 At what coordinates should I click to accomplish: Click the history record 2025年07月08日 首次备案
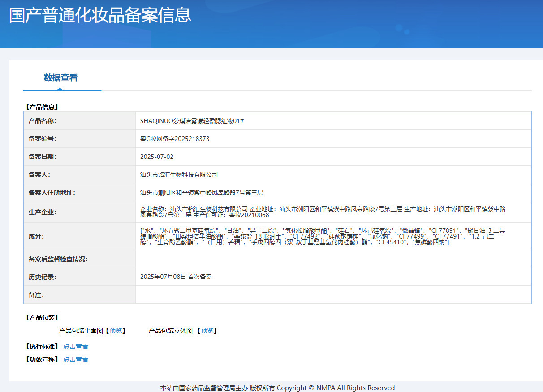coord(176,277)
